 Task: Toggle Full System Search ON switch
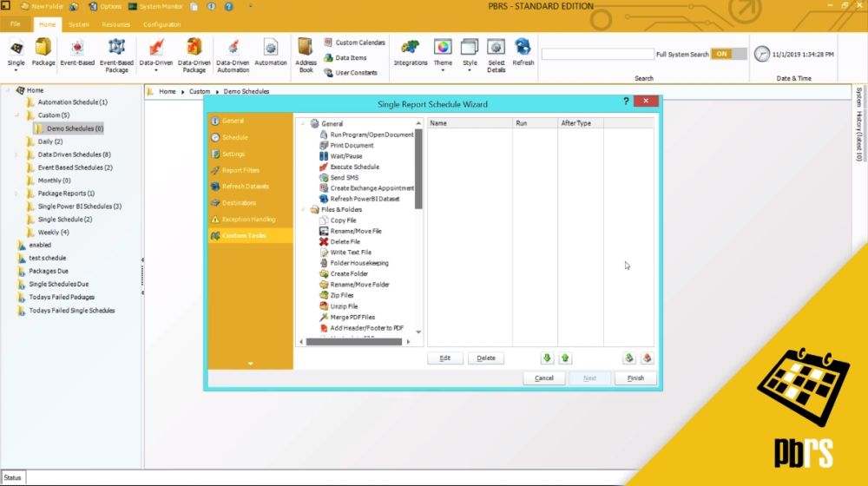pyautogui.click(x=728, y=54)
